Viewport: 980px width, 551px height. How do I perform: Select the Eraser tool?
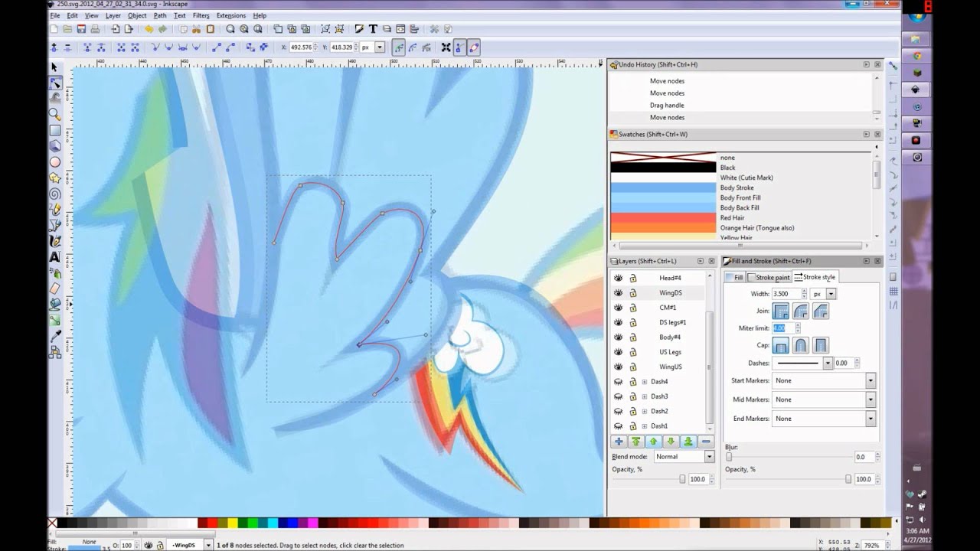55,289
